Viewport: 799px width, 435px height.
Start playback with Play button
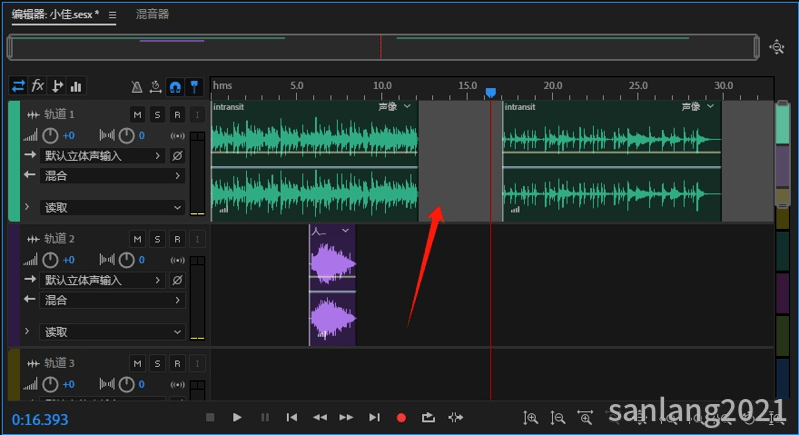[237, 417]
